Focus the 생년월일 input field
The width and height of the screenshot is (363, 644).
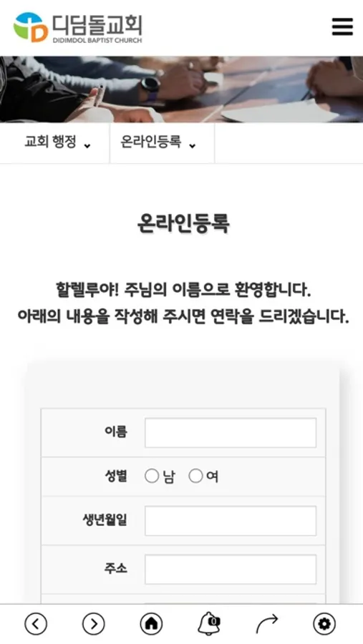[231, 521]
